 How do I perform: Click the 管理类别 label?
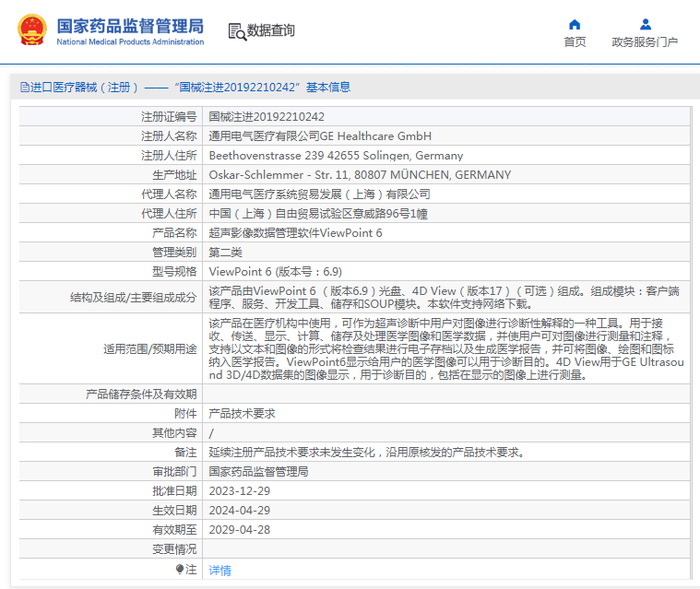coord(174,253)
